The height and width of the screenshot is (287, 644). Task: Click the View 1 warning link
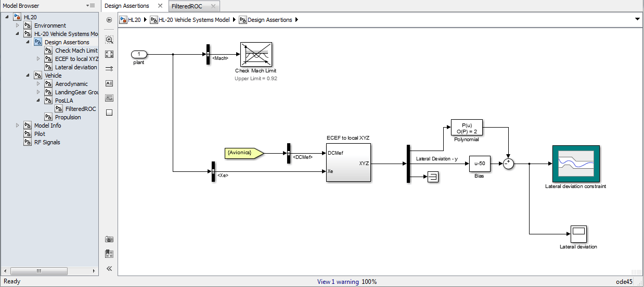coord(338,282)
